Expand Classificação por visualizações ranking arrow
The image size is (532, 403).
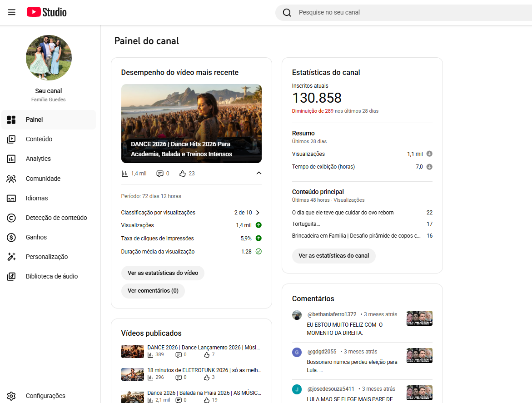click(x=258, y=213)
